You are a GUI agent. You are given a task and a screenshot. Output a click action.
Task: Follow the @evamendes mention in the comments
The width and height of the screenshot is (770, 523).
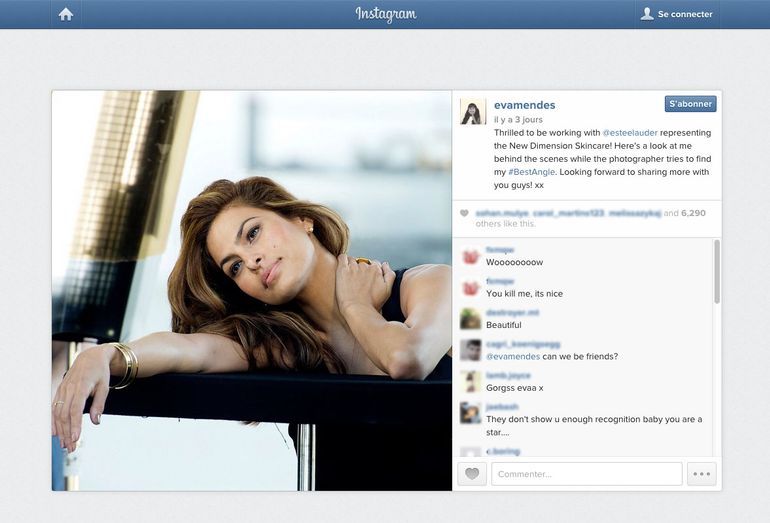point(513,356)
